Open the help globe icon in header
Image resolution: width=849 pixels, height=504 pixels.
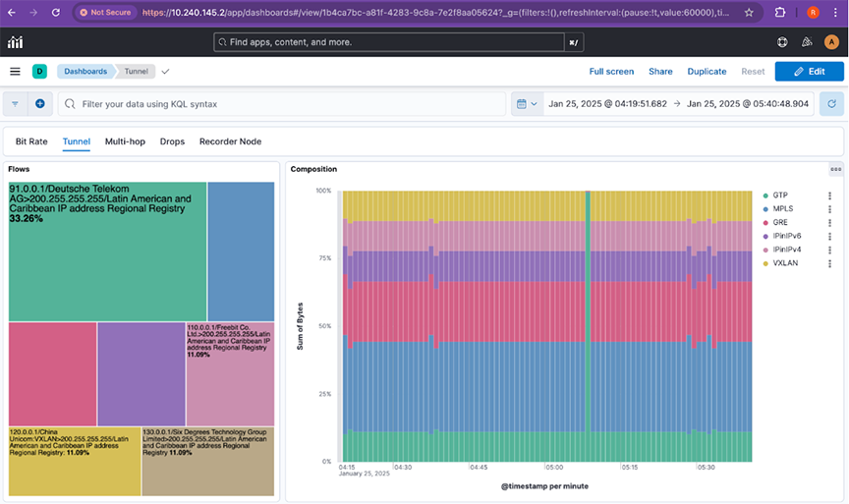coord(782,42)
